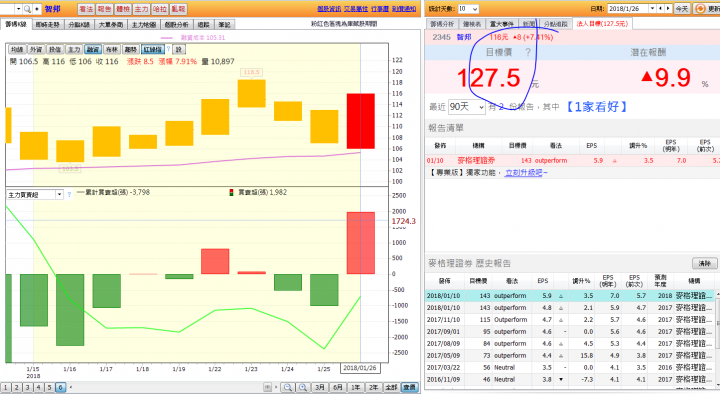Open the 90天 period dropdown
Image resolution: width=720 pixels, height=394 pixels.
coord(467,107)
